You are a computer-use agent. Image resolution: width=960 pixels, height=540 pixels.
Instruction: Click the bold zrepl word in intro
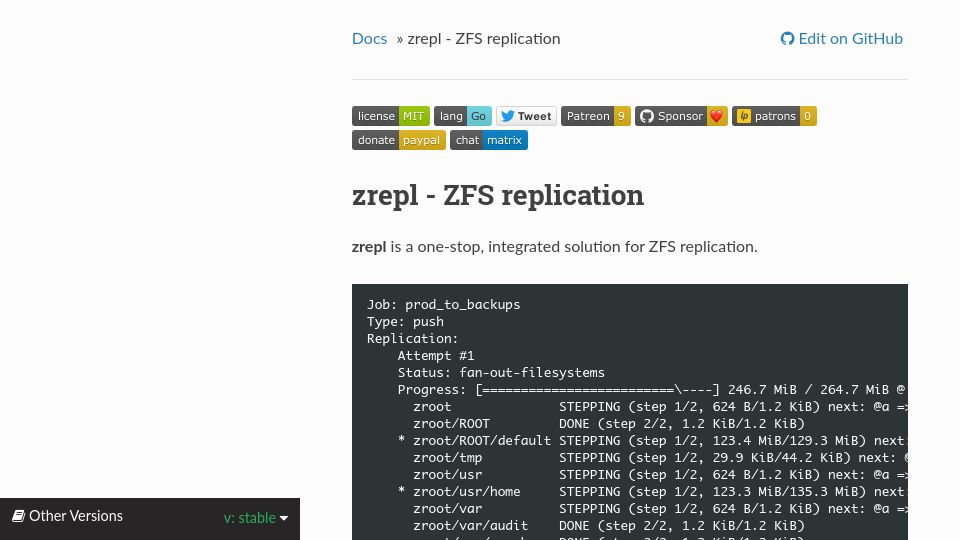tap(369, 247)
